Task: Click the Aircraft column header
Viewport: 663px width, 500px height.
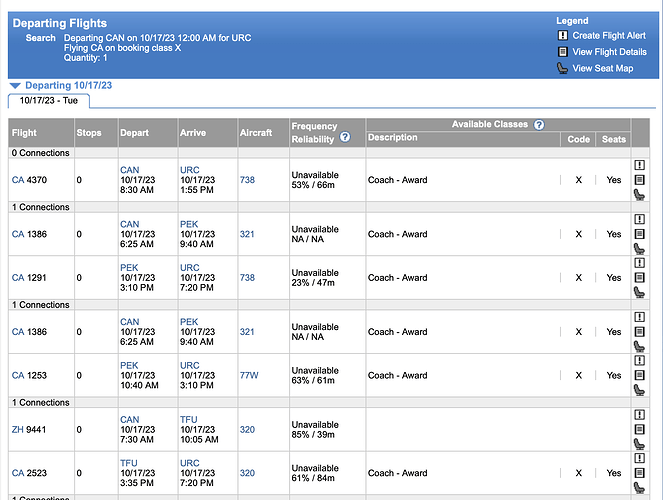Action: [256, 133]
